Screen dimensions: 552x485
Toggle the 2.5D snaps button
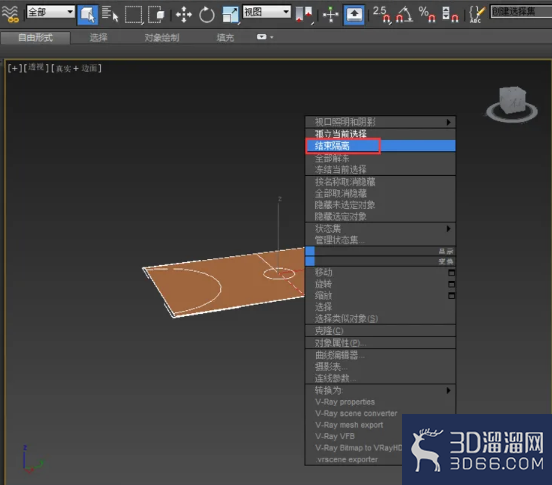(382, 15)
